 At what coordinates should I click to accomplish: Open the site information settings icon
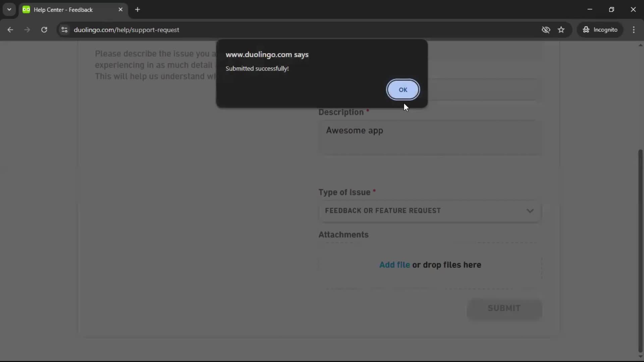[x=64, y=29]
